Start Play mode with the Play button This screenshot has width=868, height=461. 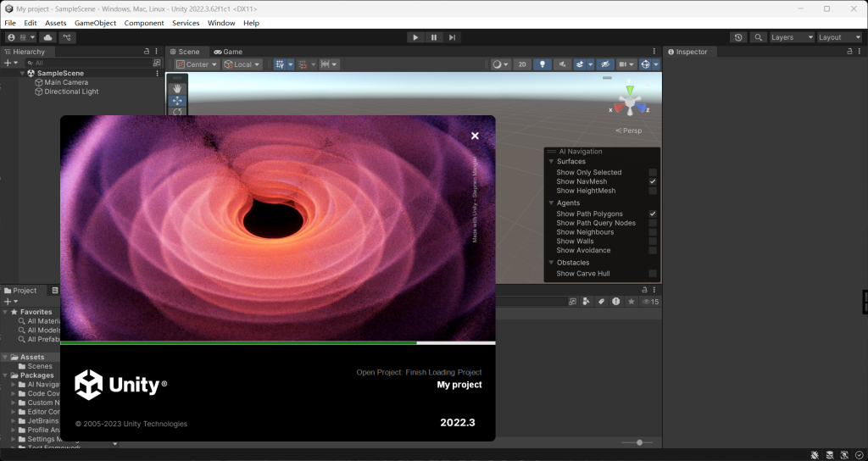[415, 37]
